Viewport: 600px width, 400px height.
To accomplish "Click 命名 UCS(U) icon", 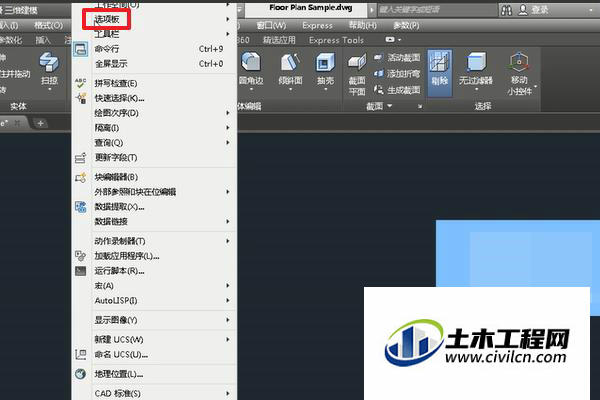I will point(81,354).
